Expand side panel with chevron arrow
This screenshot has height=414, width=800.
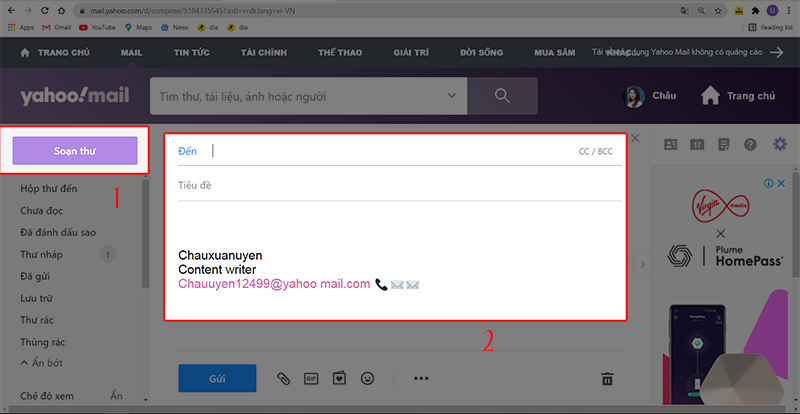pos(642,264)
